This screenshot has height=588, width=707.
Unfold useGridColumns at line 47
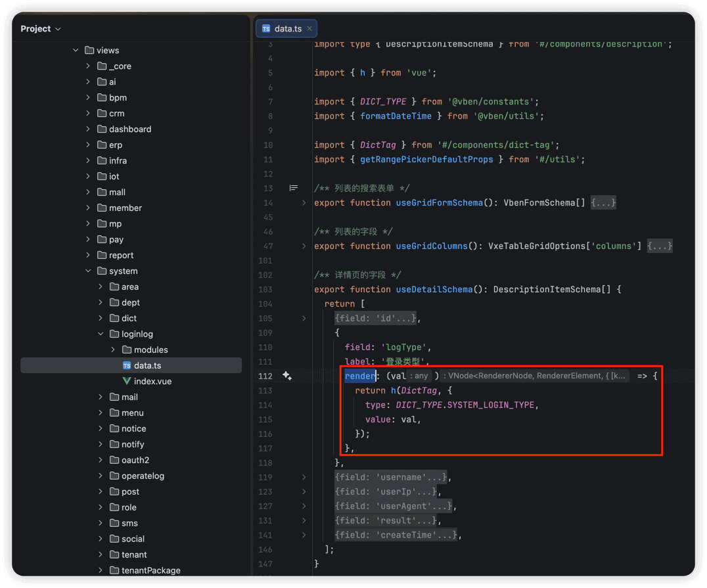(304, 246)
